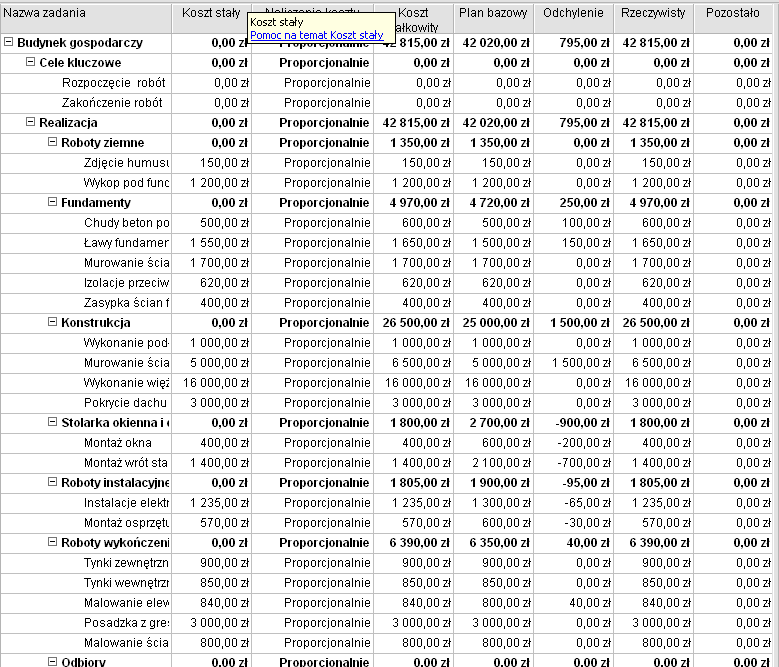Select the Koszt stały cell of Wykonanie więź
779x667 pixels.
tap(211, 383)
